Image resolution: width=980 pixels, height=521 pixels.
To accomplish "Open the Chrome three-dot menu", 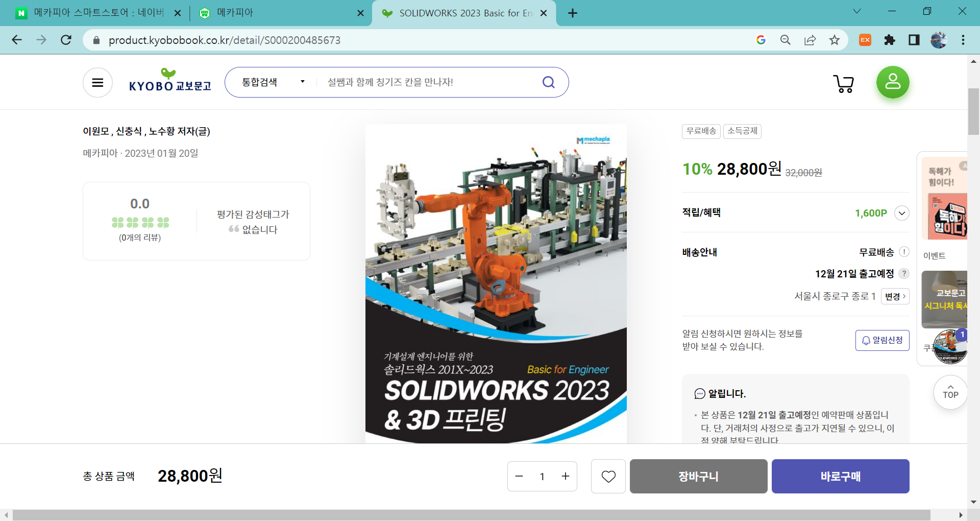I will pos(963,40).
